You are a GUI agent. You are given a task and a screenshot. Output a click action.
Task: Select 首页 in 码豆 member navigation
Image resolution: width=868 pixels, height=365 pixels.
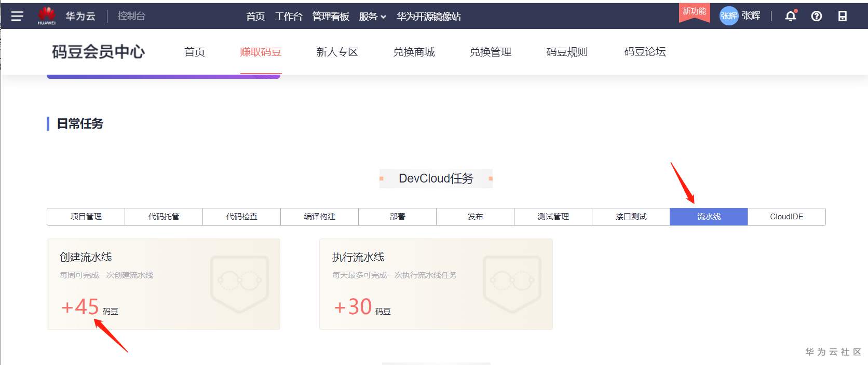[x=195, y=52]
